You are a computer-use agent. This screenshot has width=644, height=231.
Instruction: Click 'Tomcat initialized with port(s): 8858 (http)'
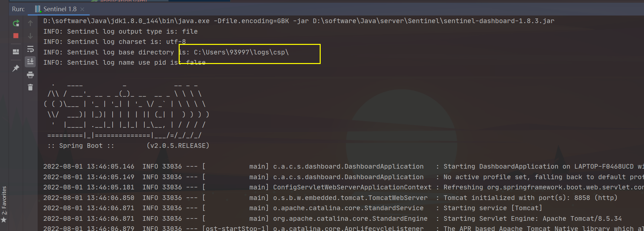point(530,198)
